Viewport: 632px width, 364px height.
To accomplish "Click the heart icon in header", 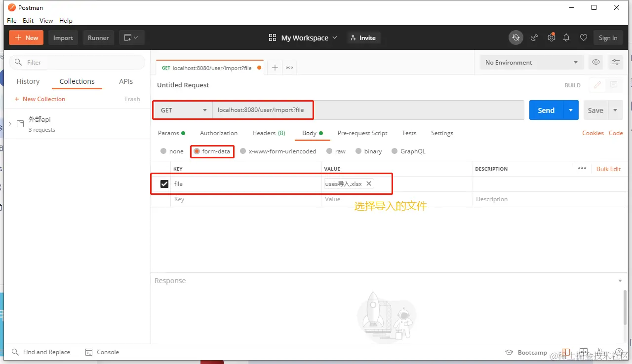I will [x=584, y=37].
